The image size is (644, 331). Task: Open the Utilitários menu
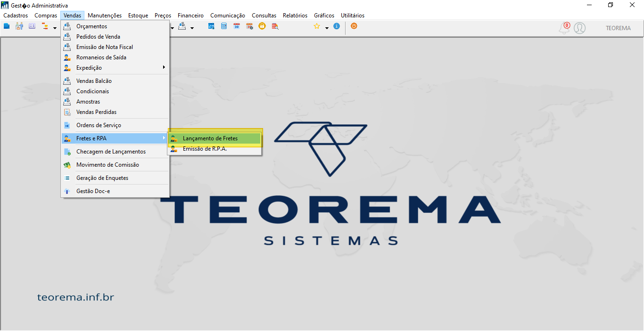point(353,16)
